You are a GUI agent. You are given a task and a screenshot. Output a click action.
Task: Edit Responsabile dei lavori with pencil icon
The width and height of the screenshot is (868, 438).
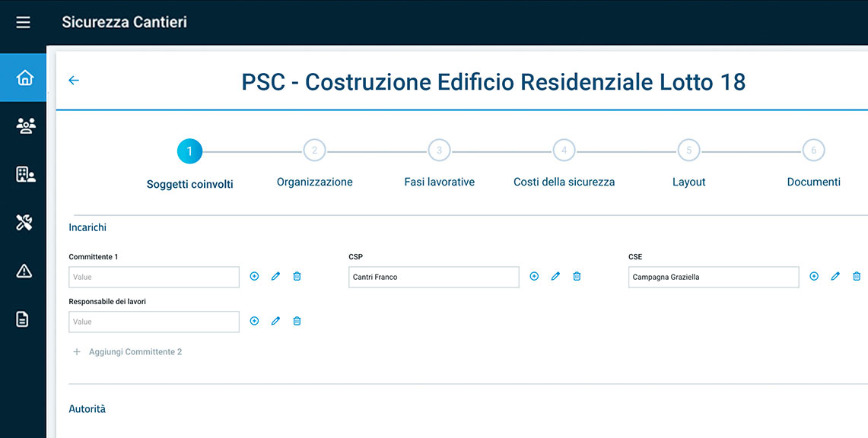click(275, 321)
